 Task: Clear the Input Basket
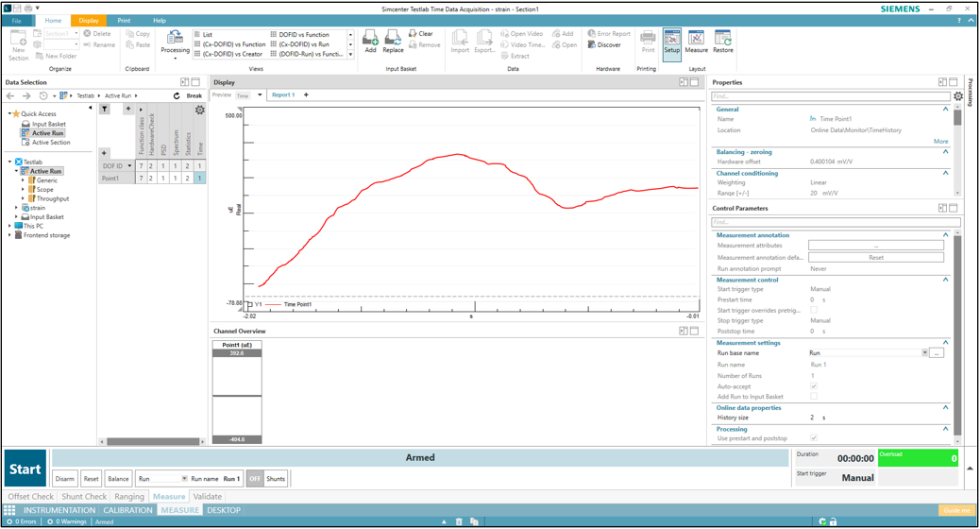pos(421,34)
